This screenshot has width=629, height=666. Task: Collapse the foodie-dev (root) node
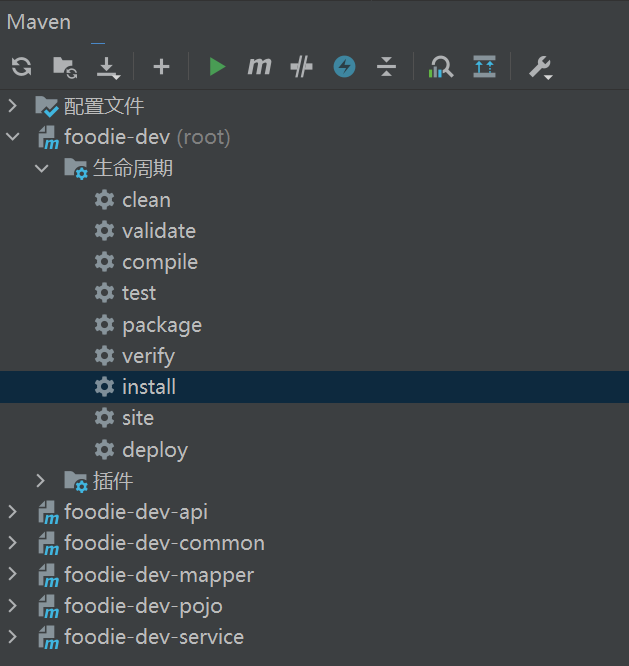[x=13, y=137]
